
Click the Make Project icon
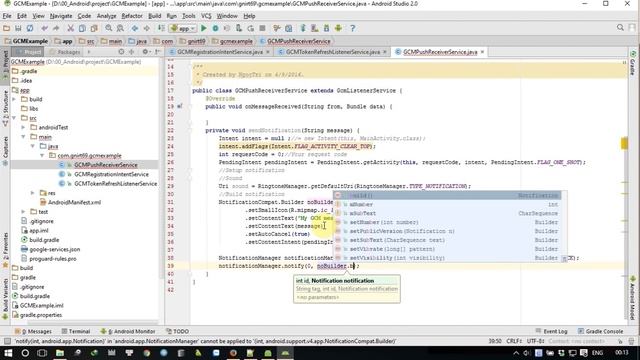(161, 28)
